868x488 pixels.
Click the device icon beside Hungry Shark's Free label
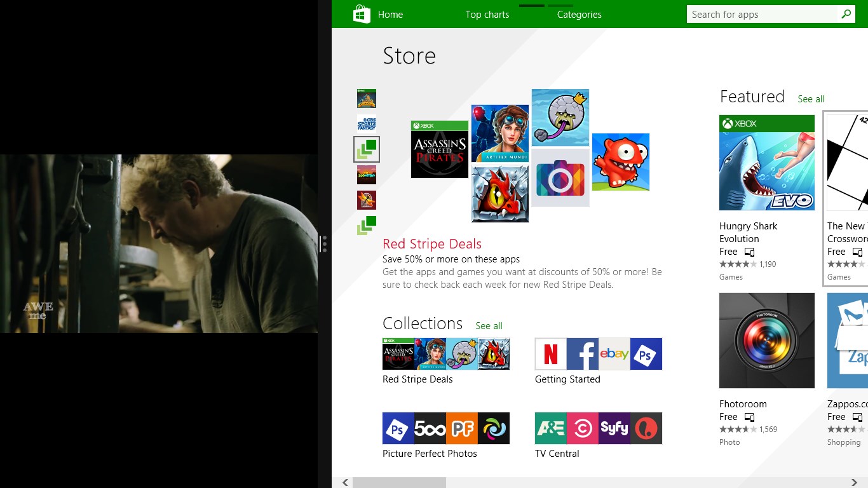(749, 252)
